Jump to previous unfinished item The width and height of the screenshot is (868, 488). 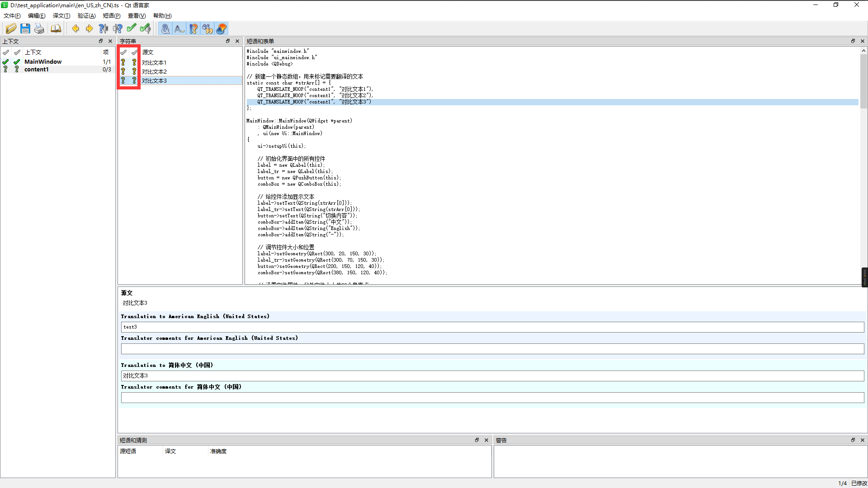point(104,29)
